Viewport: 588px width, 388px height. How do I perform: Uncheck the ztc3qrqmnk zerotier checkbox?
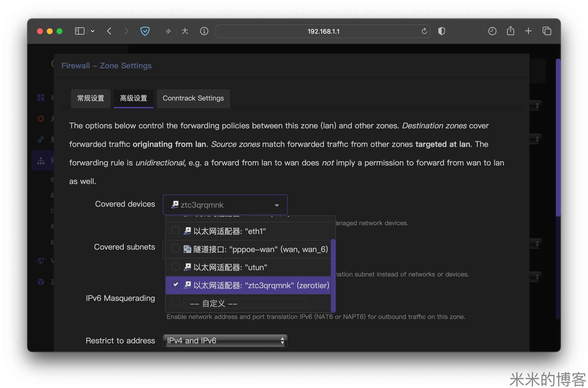tap(176, 285)
